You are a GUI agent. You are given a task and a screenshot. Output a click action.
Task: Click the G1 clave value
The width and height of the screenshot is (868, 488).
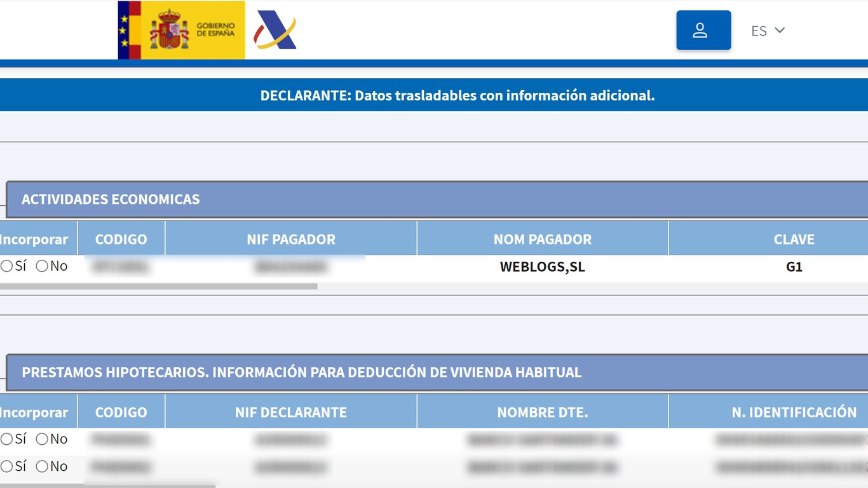coord(794,267)
